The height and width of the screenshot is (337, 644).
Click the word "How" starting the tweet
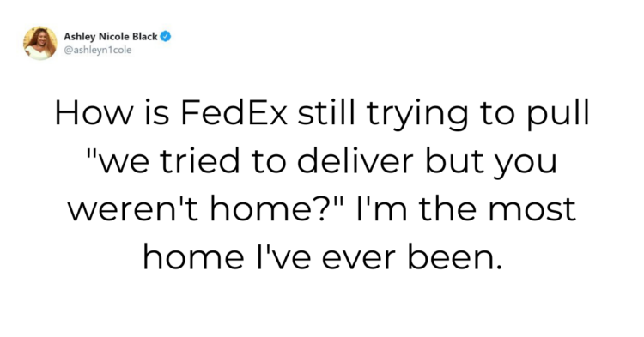[94, 113]
